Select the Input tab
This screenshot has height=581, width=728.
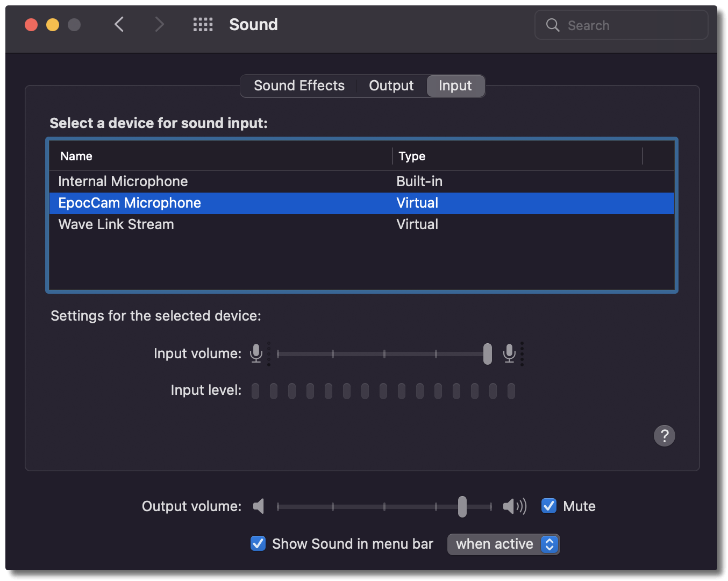tap(455, 86)
